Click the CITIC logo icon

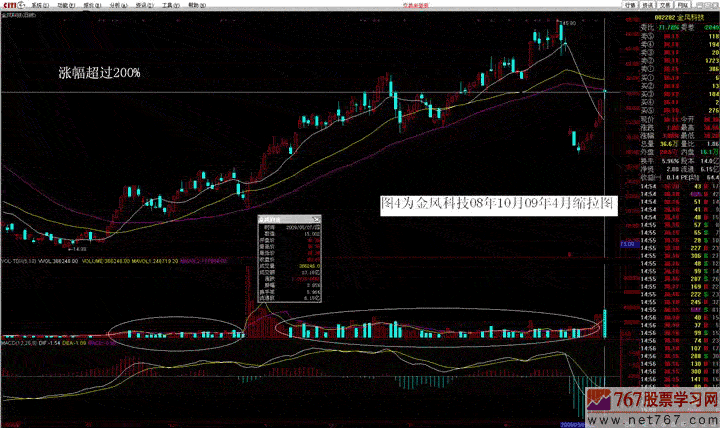[14, 5]
